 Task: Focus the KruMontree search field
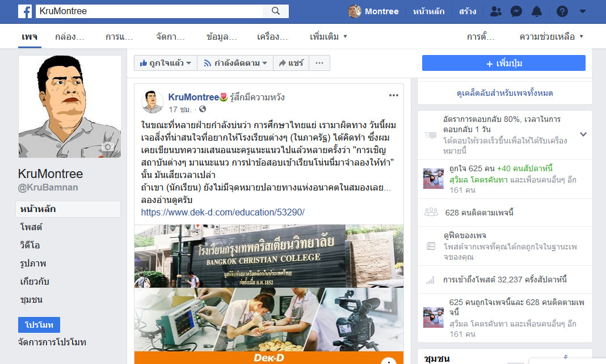(149, 11)
